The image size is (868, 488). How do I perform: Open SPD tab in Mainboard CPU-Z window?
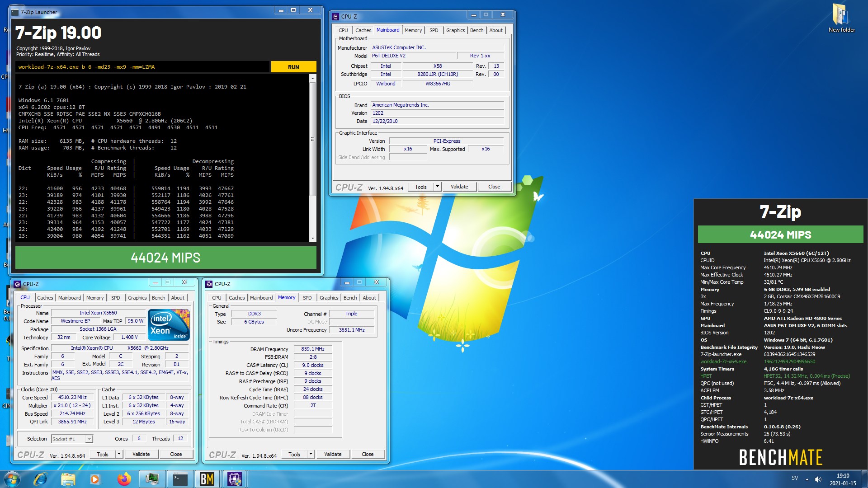click(434, 30)
